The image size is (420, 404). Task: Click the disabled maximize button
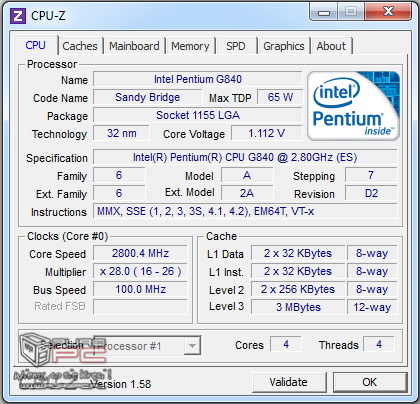pos(351,12)
